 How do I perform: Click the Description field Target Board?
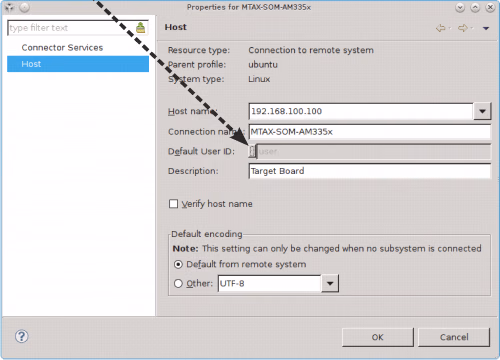tap(370, 171)
